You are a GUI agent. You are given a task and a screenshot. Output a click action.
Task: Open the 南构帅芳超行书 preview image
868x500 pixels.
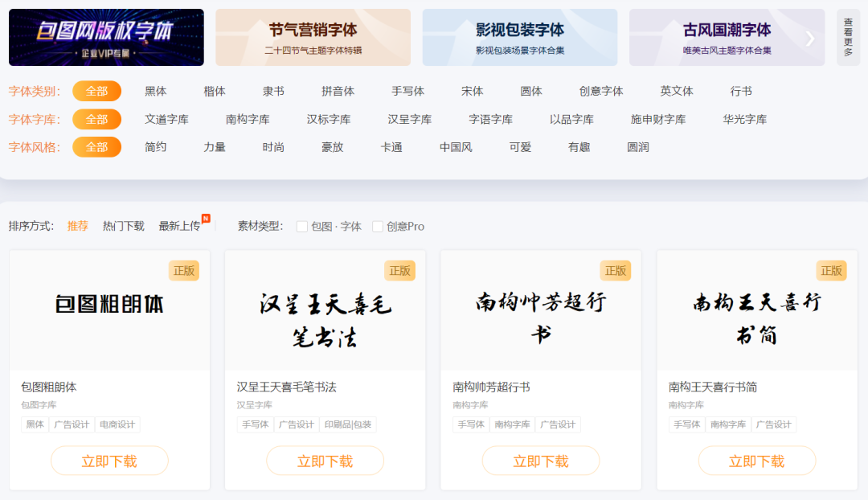pyautogui.click(x=541, y=310)
